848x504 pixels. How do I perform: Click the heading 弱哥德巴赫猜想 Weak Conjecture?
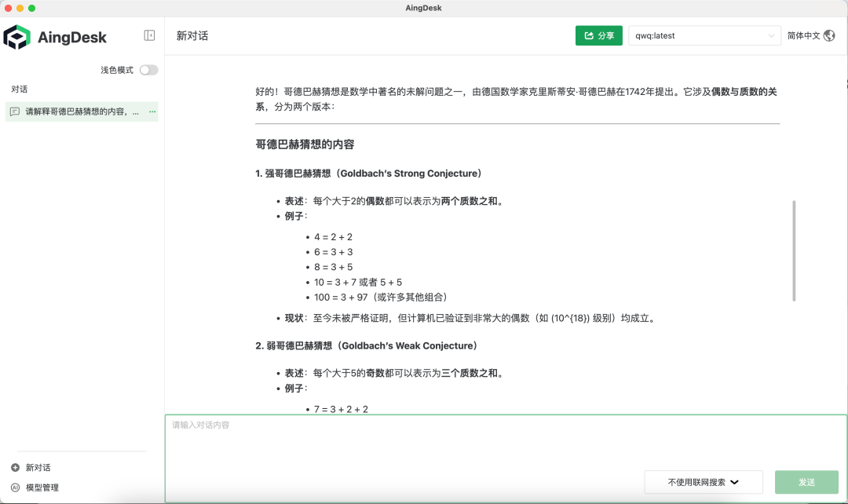point(367,345)
